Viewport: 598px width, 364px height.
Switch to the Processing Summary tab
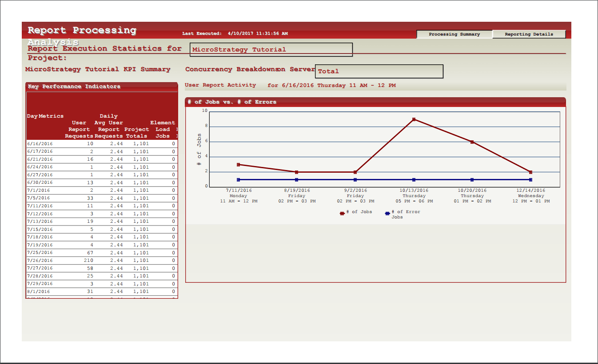[x=454, y=34]
